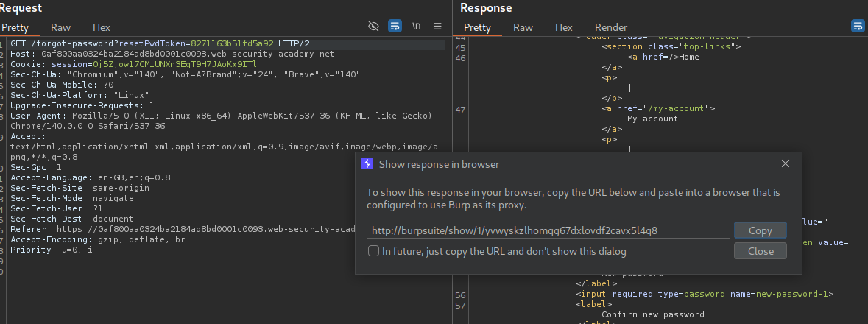Toggle word wrap in the Response panel
Image resolution: width=868 pixels, height=324 pixels.
click(x=857, y=27)
